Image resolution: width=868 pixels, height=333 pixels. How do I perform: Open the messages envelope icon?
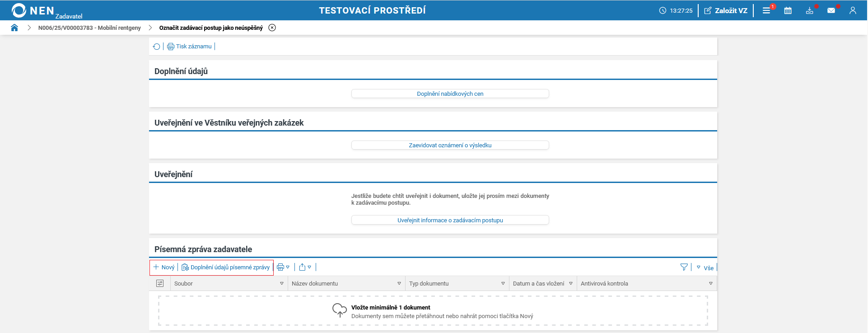[x=831, y=10]
